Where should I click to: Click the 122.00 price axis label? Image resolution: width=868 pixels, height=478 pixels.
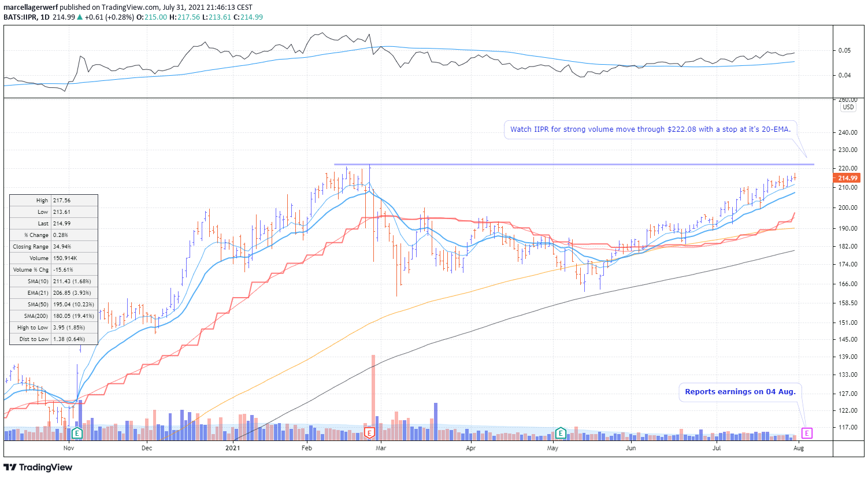tap(848, 410)
